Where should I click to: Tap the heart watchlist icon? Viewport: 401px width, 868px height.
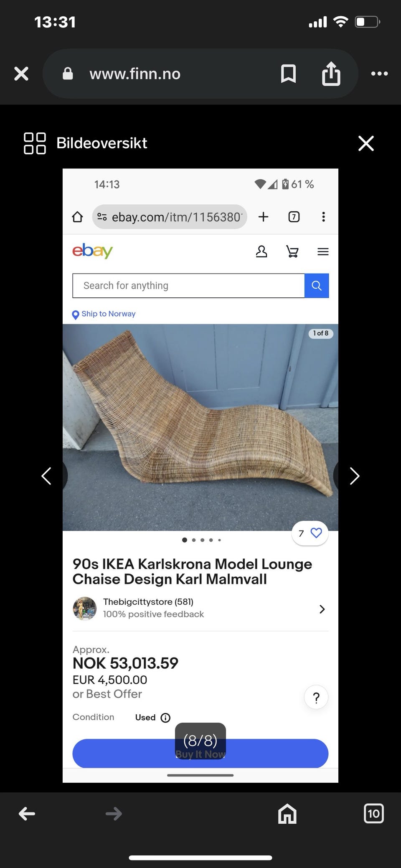pos(316,533)
